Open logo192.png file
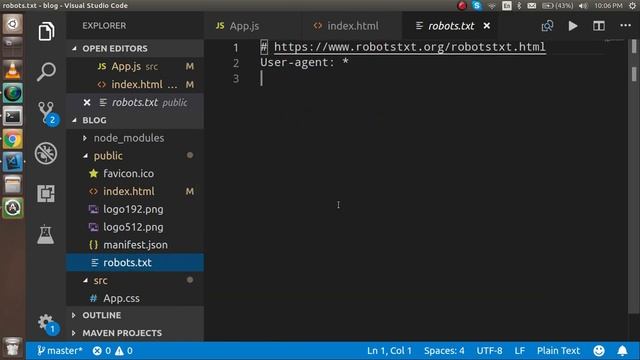Screen dimensions: 640x360 coord(135,209)
